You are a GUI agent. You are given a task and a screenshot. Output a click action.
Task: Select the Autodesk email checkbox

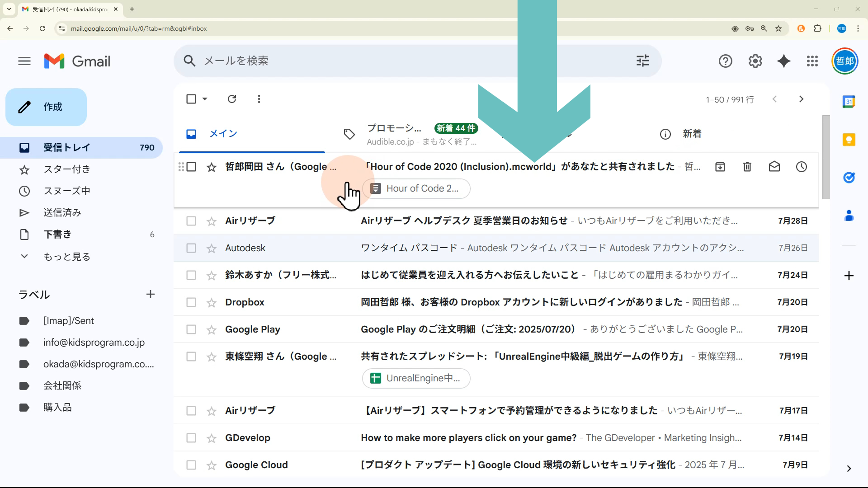[x=191, y=248]
